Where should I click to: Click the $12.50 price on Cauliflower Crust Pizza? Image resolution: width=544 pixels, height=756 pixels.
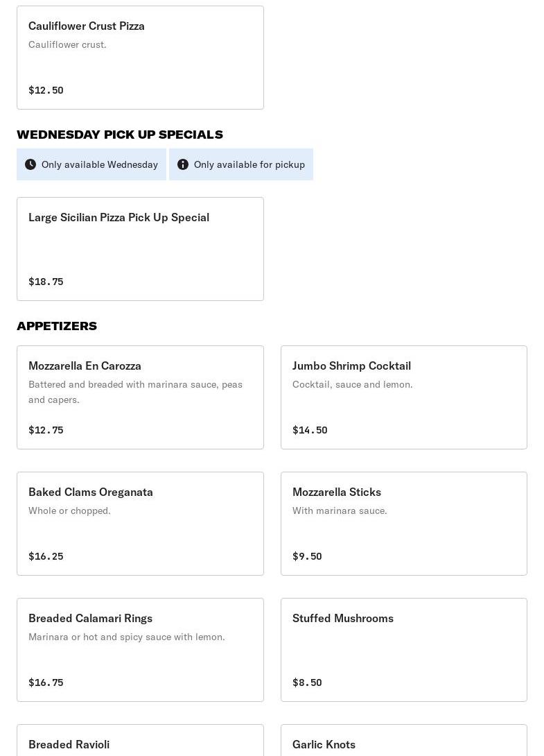coord(46,90)
